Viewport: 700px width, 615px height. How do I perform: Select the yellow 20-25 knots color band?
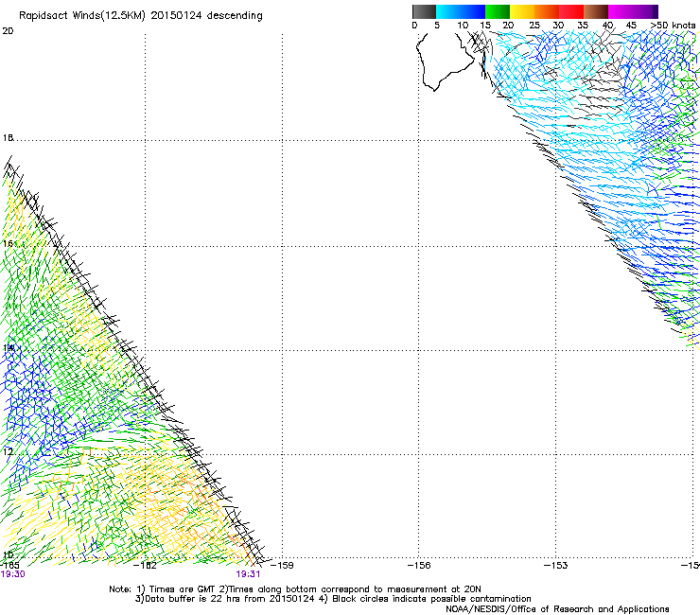(x=522, y=11)
